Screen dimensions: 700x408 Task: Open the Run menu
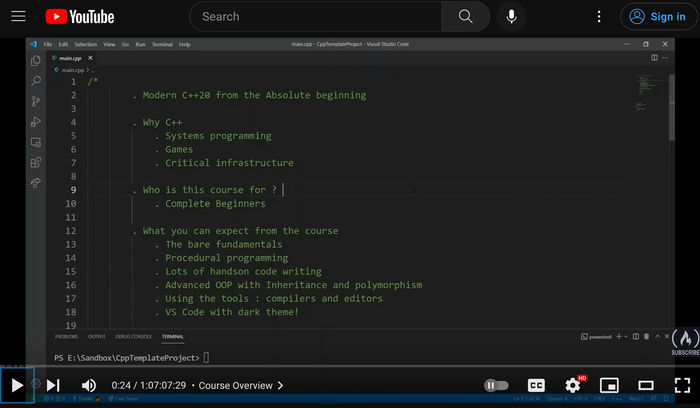(x=140, y=44)
